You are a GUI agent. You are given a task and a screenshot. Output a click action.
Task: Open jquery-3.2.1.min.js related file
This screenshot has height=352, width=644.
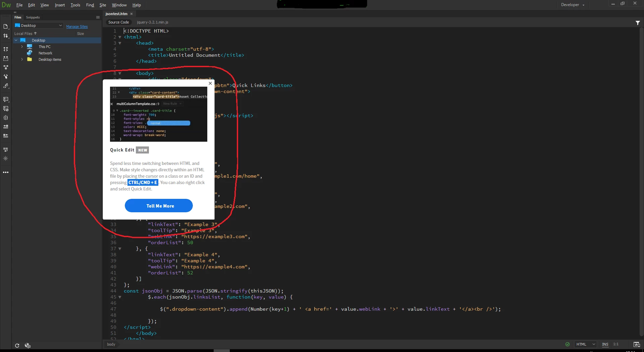(153, 22)
